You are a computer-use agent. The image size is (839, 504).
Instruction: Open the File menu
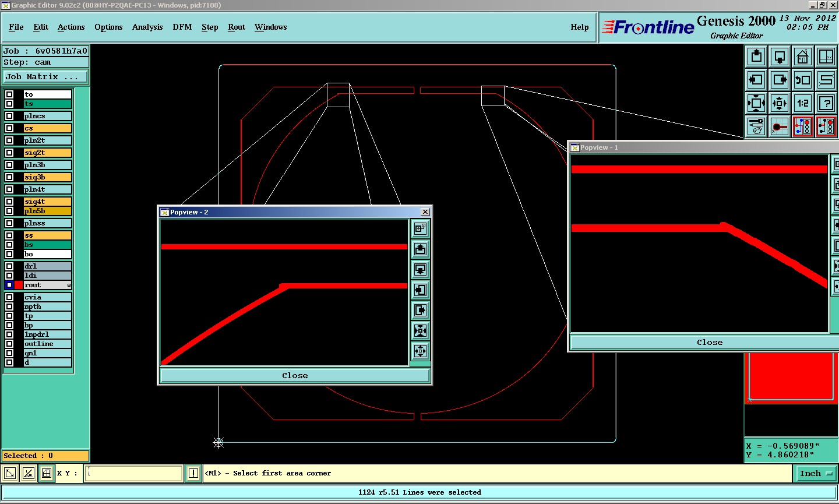click(x=16, y=27)
